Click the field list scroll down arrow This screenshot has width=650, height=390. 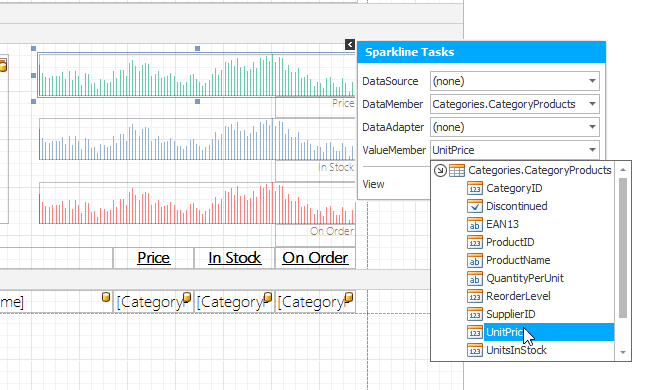click(x=623, y=353)
